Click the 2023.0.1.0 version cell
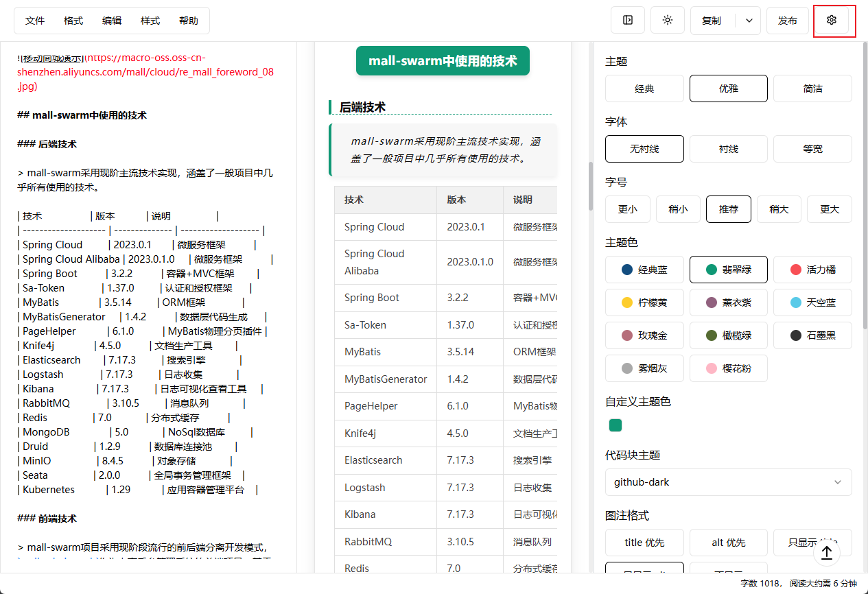The image size is (868, 594). (470, 262)
